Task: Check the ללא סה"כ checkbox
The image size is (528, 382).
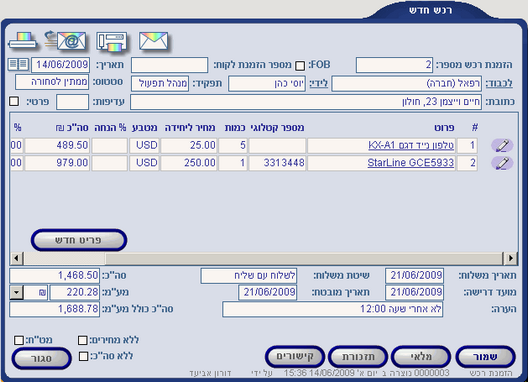Action: click(x=83, y=356)
